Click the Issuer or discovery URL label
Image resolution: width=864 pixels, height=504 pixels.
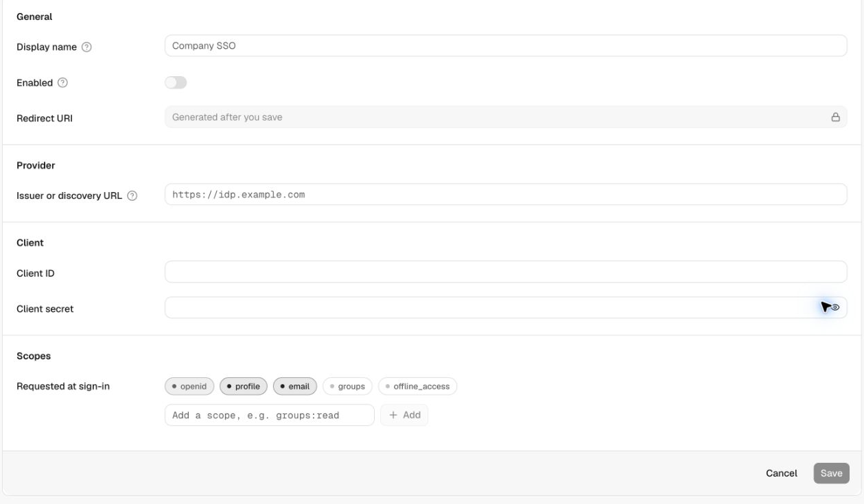click(x=70, y=195)
